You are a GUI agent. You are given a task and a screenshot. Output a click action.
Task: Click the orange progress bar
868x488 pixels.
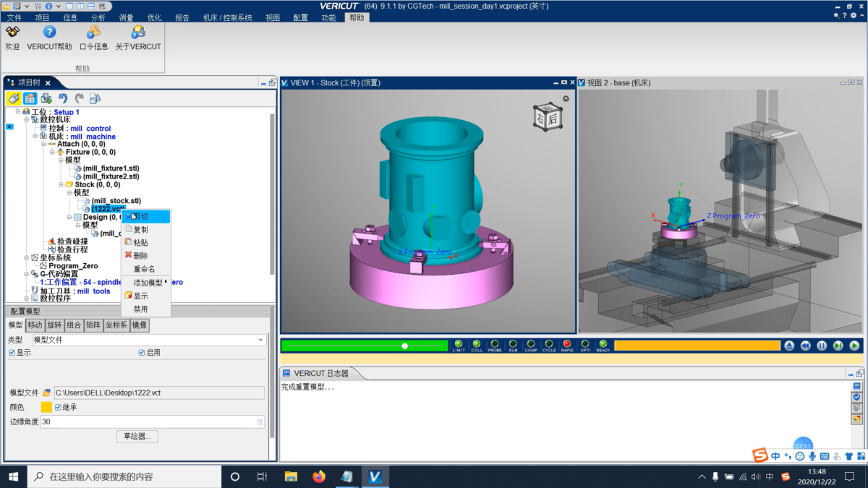pos(697,346)
